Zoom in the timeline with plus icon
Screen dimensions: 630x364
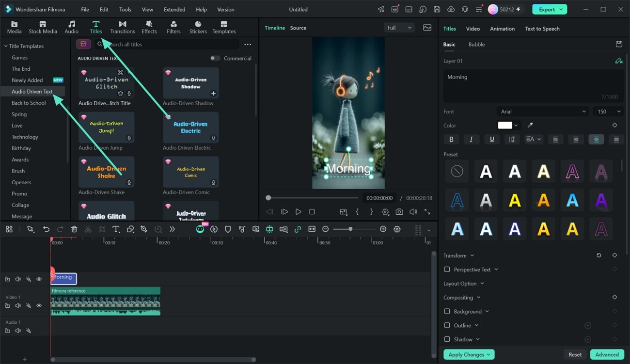pyautogui.click(x=383, y=229)
